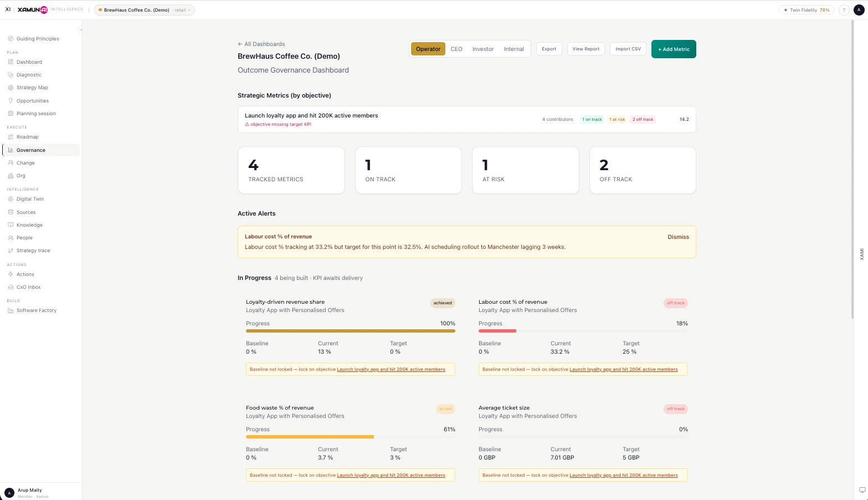Open the Planning session icon
Screen dimensions: 868x500
pyautogui.click(x=10, y=113)
